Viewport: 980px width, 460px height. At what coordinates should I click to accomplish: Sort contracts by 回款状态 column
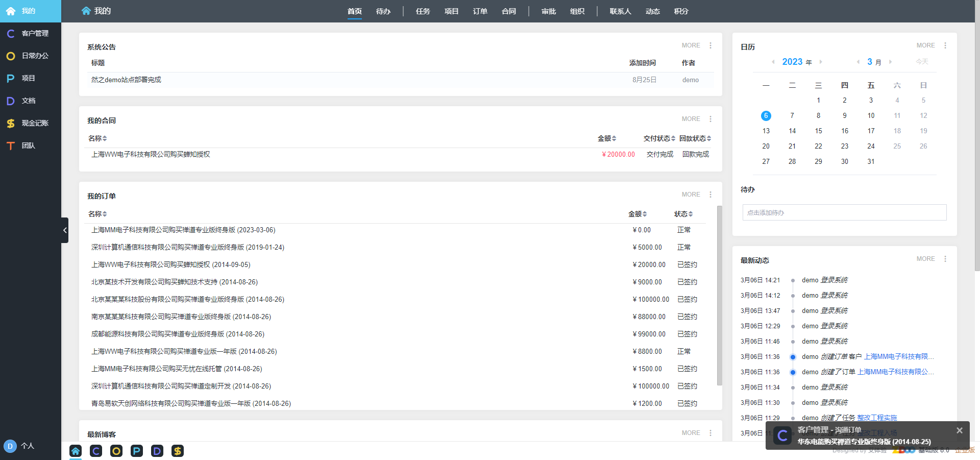[x=695, y=138]
